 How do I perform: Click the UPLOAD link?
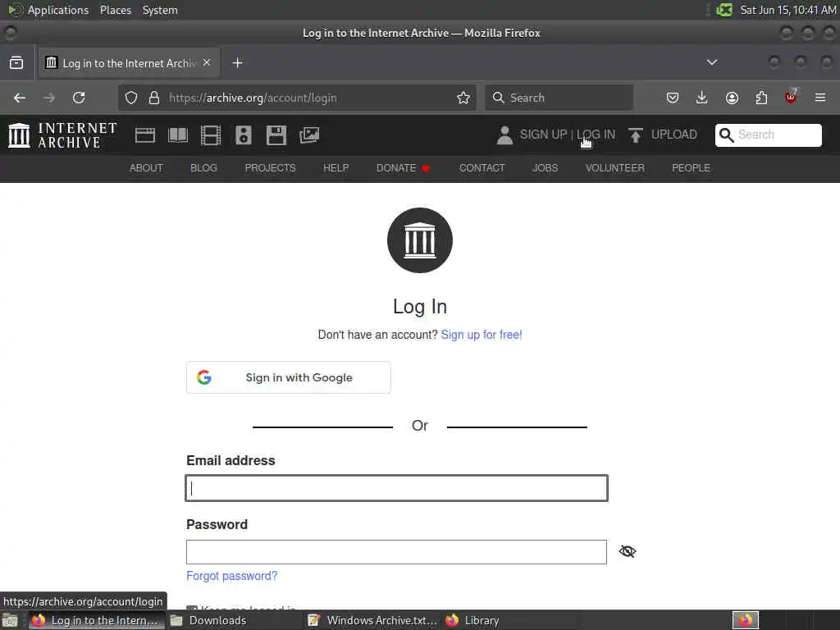(x=674, y=135)
